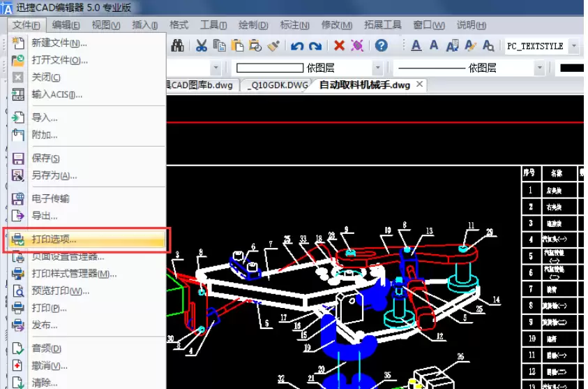Image resolution: width=588 pixels, height=389 pixels.
Task: Click the format painter brush icon
Action: [273, 46]
